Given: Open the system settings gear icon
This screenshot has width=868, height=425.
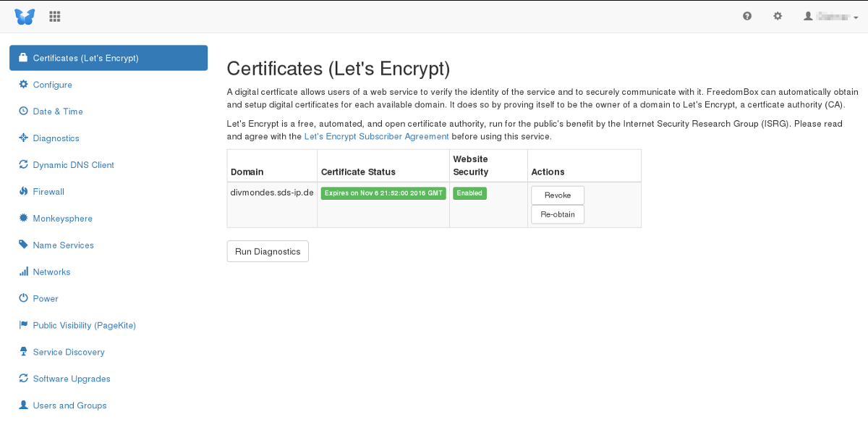Looking at the screenshot, I should coord(778,16).
